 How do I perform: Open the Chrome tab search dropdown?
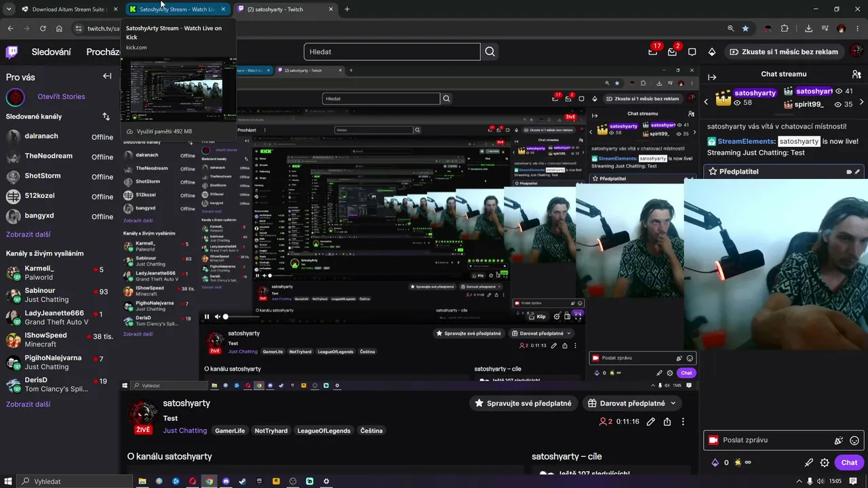9,9
